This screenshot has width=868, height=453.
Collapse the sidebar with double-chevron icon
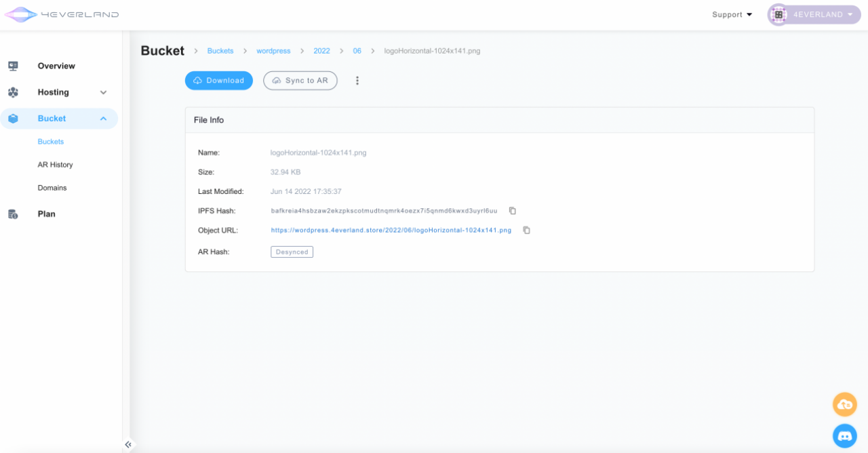[x=128, y=445]
